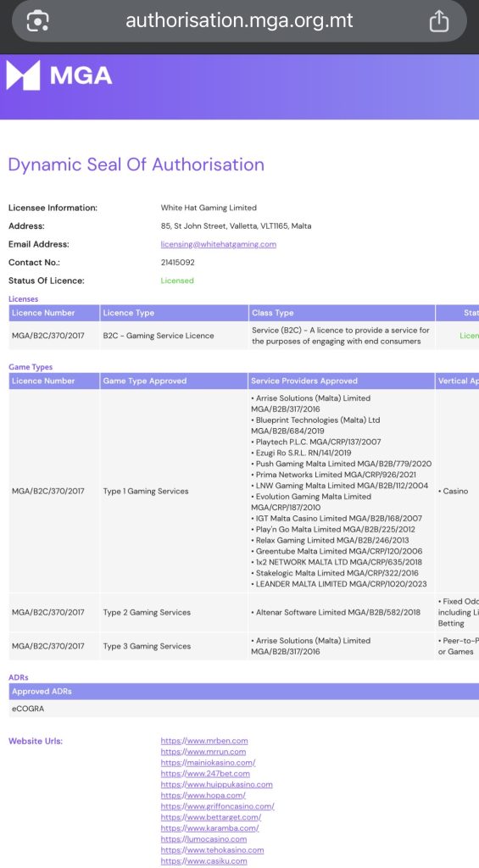This screenshot has height=868, width=479.
Task: Open the www.huippukasino.com link
Action: point(216,784)
